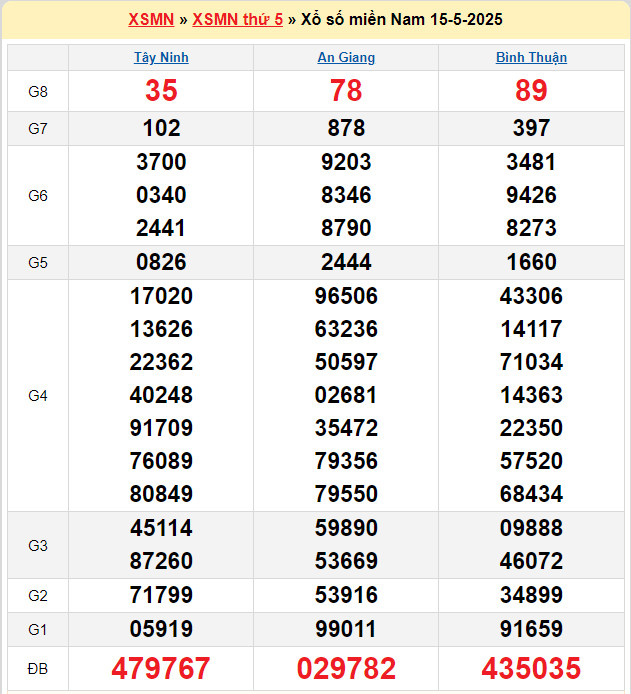The width and height of the screenshot is (631, 694).
Task: Click An Giang special prize 029782
Action: 346,668
